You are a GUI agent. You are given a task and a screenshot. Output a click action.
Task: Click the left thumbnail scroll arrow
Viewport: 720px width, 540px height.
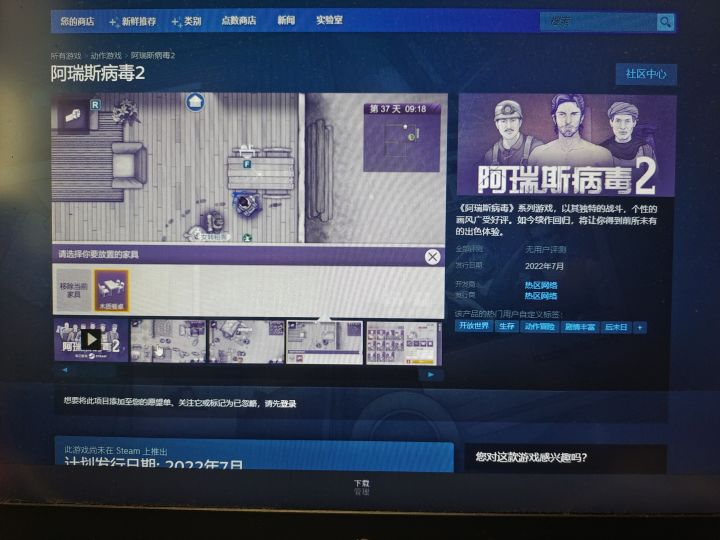click(x=65, y=370)
